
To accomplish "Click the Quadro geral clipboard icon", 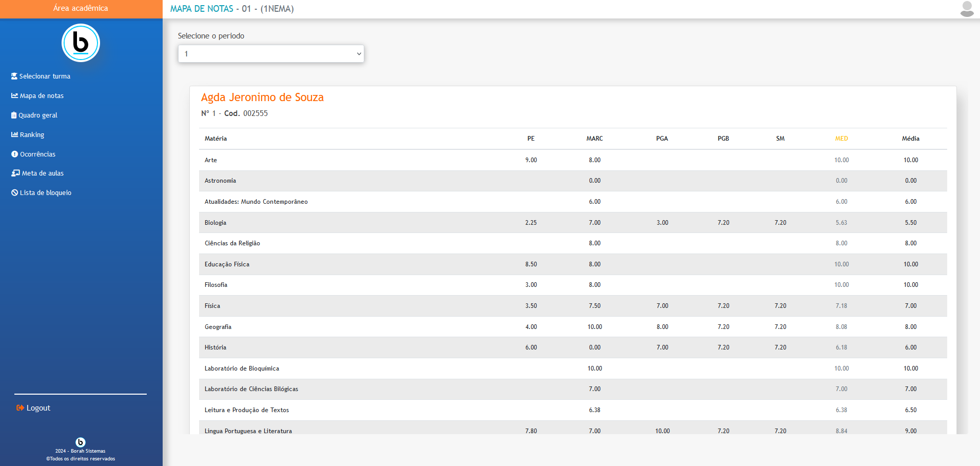I will (x=14, y=115).
